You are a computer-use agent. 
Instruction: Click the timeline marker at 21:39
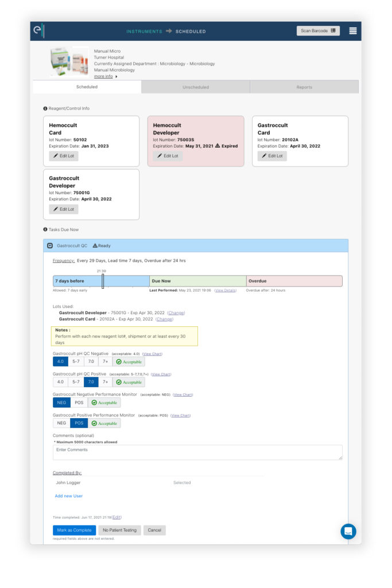tap(103, 281)
